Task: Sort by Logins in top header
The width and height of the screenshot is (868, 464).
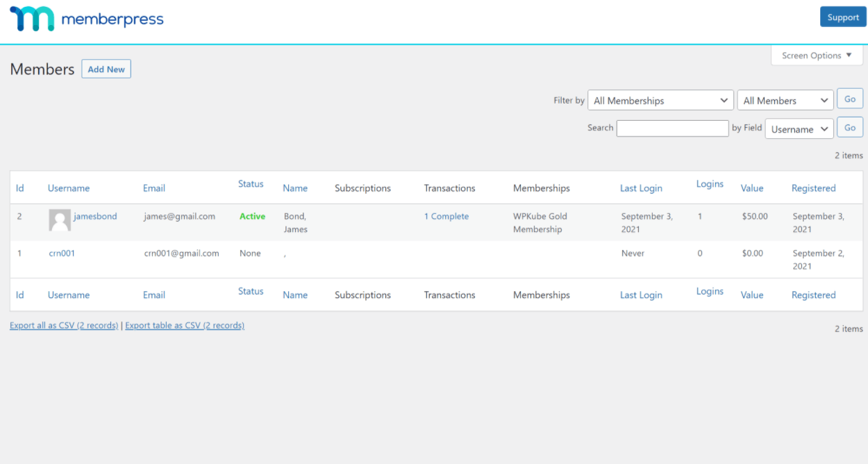Action: point(710,184)
